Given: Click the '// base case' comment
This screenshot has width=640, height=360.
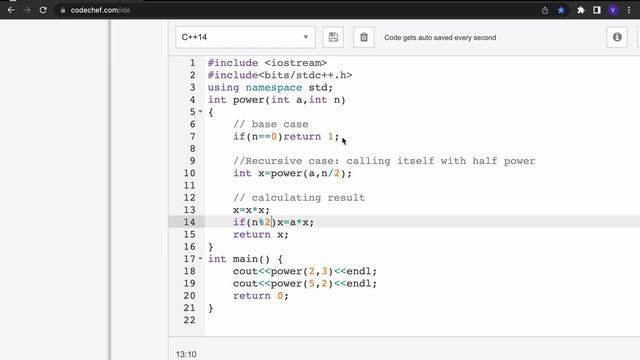Looking at the screenshot, I should pyautogui.click(x=271, y=124).
